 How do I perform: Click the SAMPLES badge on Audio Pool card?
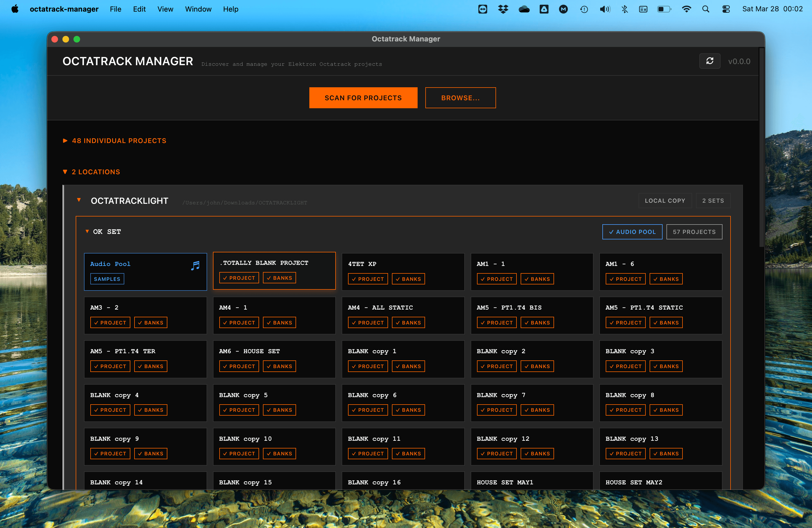[107, 279]
